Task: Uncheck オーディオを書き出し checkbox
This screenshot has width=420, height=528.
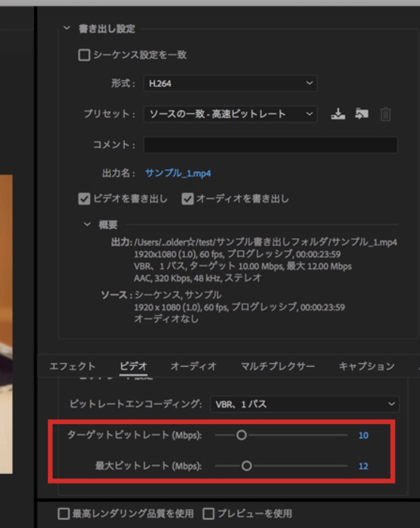Action: 187,199
